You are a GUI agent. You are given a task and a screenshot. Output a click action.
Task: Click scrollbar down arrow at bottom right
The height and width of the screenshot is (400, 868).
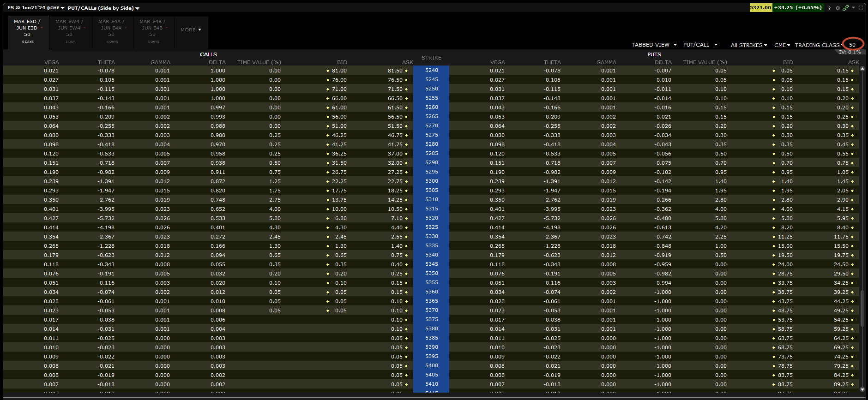click(862, 389)
